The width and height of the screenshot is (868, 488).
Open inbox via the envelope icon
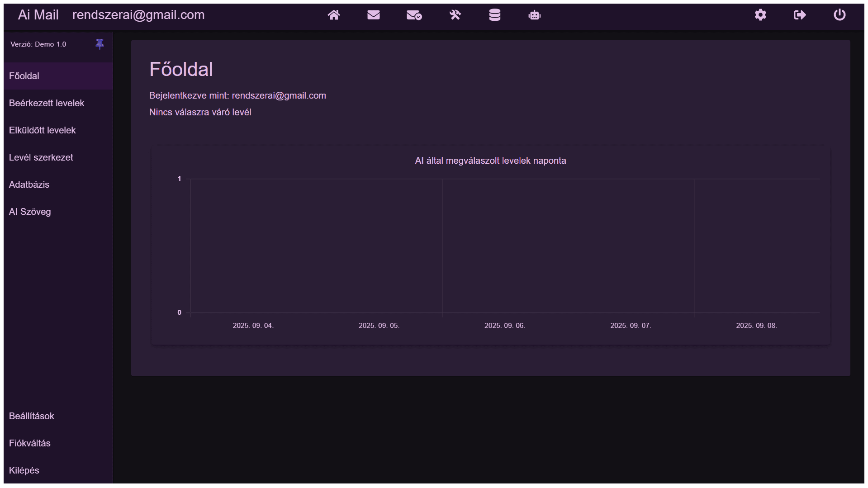pos(373,15)
